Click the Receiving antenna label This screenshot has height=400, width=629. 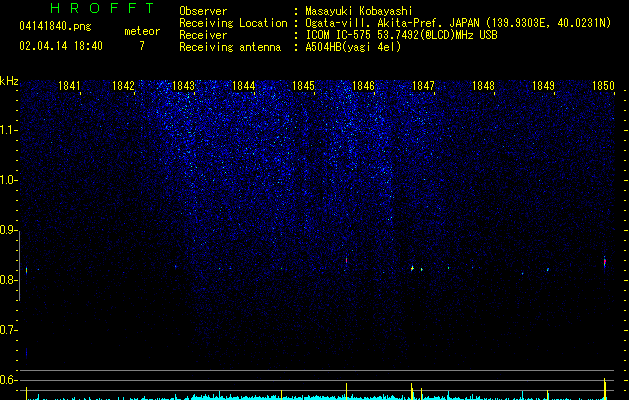pyautogui.click(x=230, y=47)
